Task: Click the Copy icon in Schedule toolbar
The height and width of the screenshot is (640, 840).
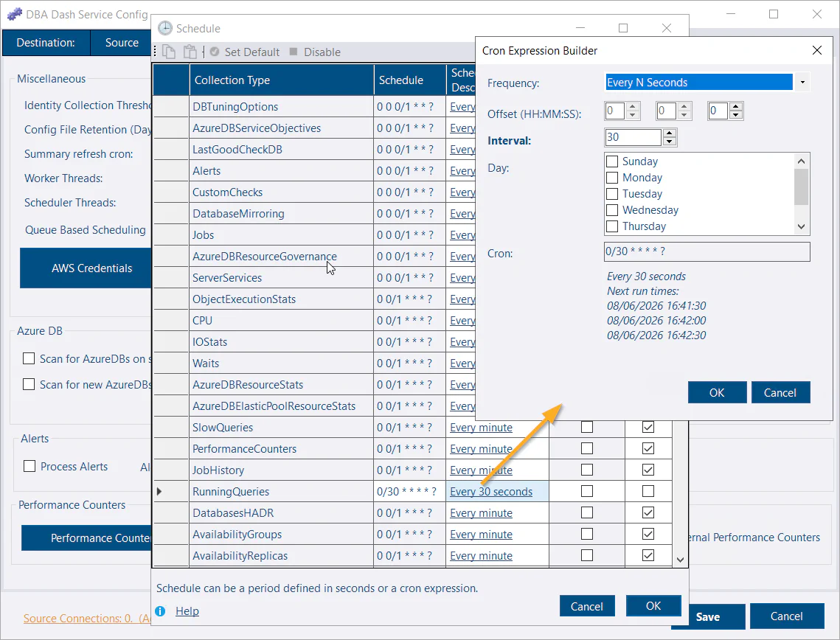Action: 169,52
